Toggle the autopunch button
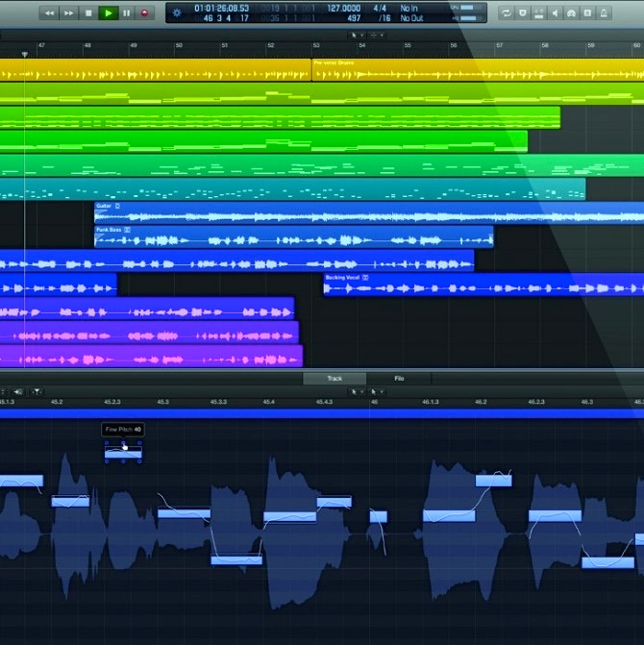The height and width of the screenshot is (645, 644). [x=538, y=13]
